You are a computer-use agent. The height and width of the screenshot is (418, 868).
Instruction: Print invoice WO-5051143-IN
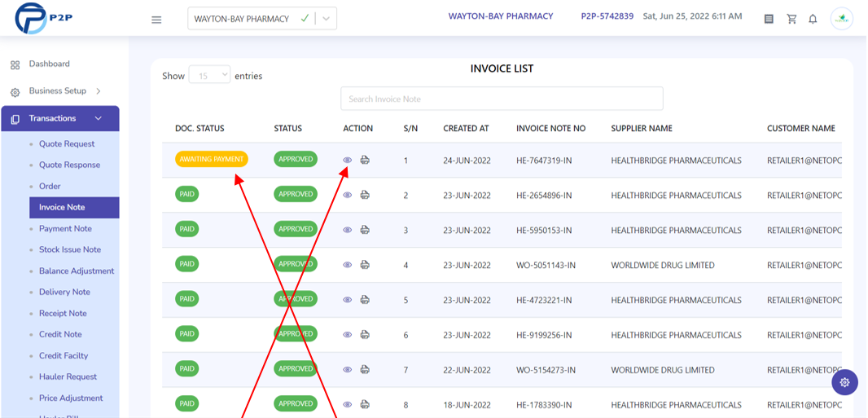tap(365, 265)
